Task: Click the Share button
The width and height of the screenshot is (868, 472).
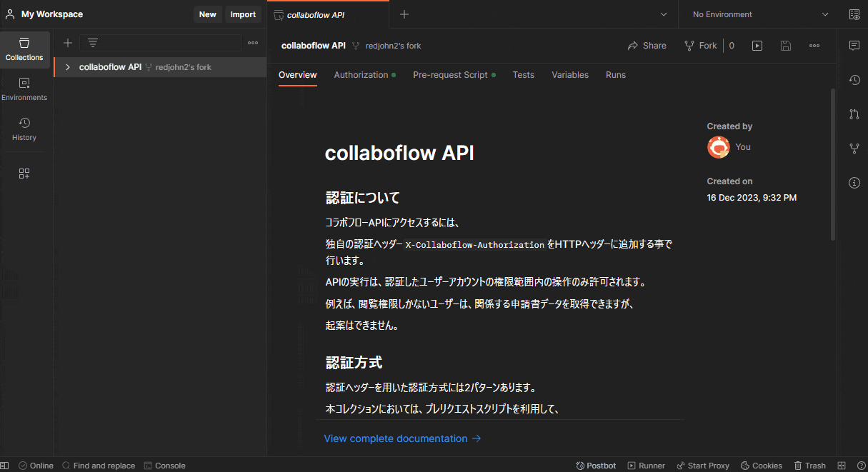Action: [x=647, y=46]
